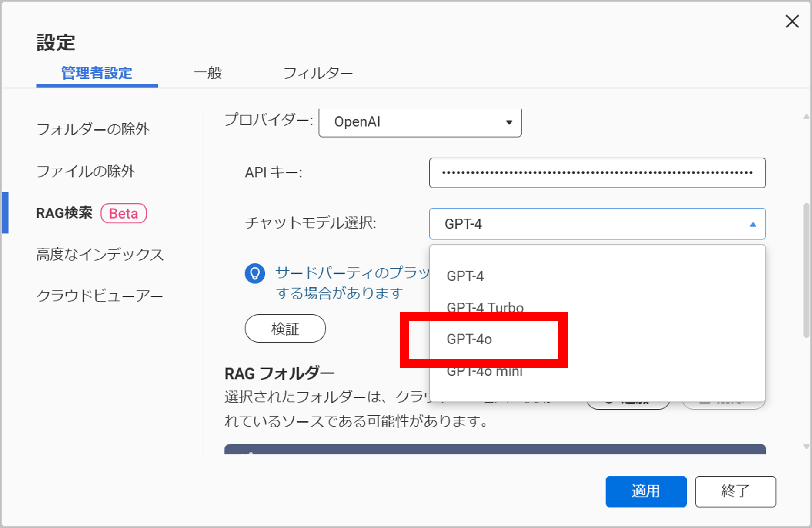This screenshot has width=812, height=528.
Task: Go to 高度なインデックス settings
Action: 100,254
